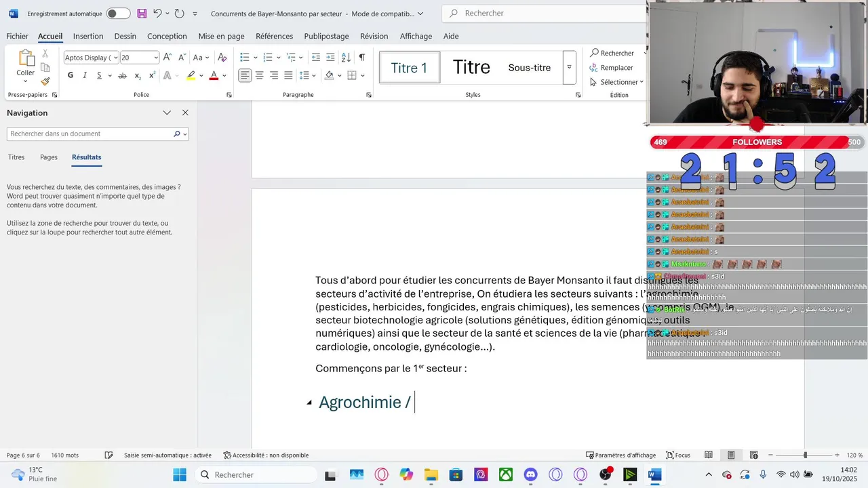Screen dimensions: 868x488
Task: Toggle underline S formatting
Action: click(x=99, y=75)
